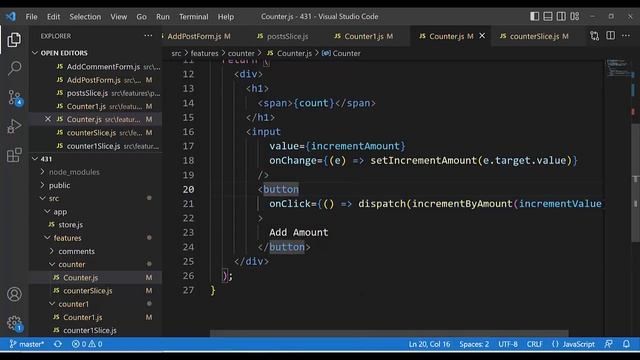This screenshot has height=360, width=640.
Task: Open the Manage gear icon
Action: click(14, 323)
